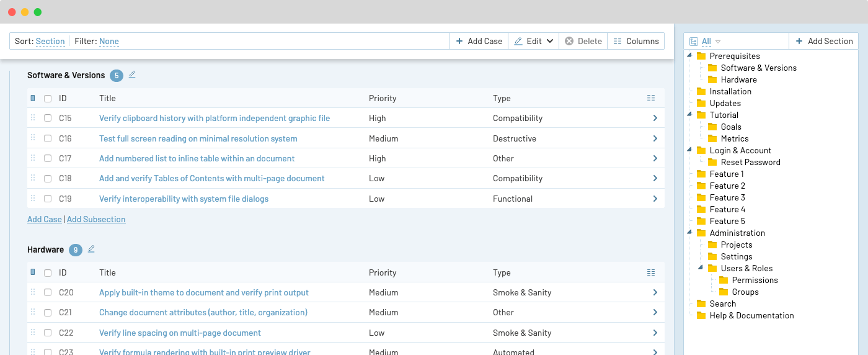Click the Permissions folder icon
This screenshot has width=868, height=355.
pyautogui.click(x=724, y=280)
